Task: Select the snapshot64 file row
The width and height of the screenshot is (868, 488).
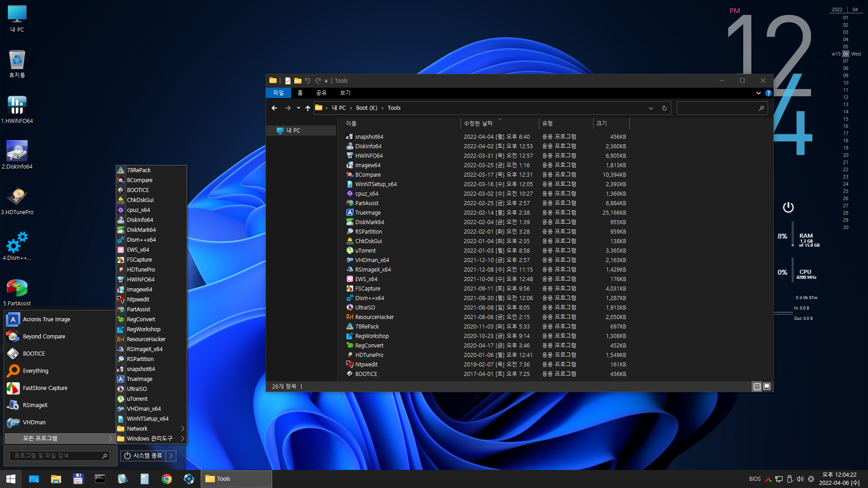Action: 486,137
